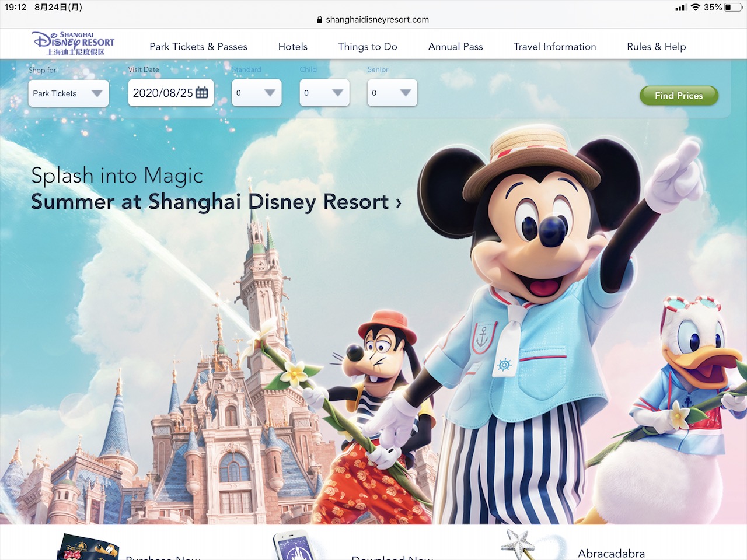Tap the cellular signal bars icon
The image size is (747, 560).
[680, 8]
